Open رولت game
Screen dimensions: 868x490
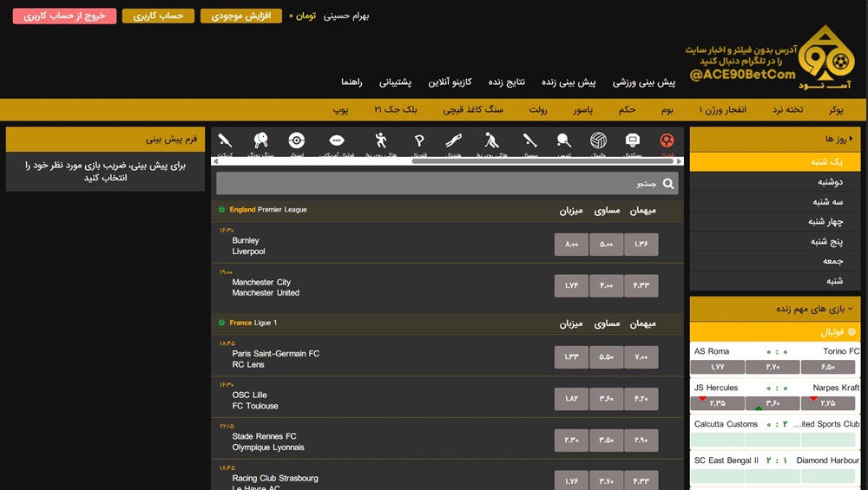point(538,110)
